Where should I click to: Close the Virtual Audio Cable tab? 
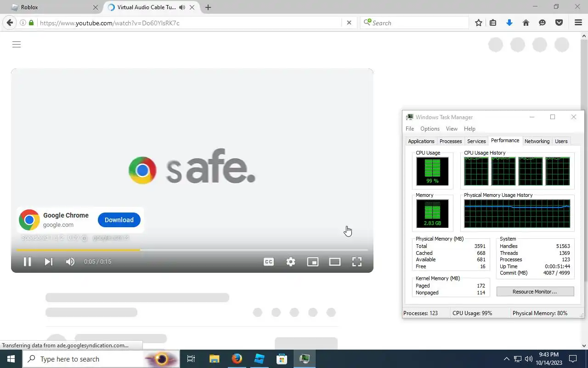(x=192, y=7)
